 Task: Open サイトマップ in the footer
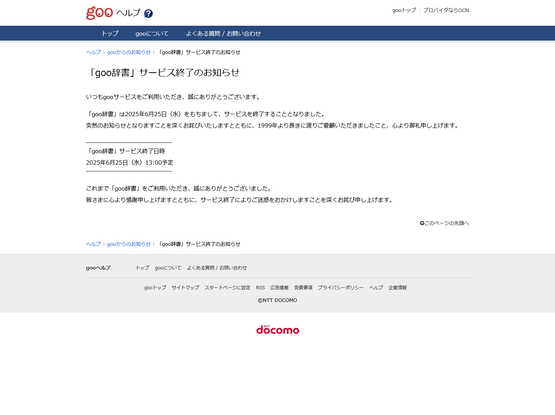(x=185, y=288)
